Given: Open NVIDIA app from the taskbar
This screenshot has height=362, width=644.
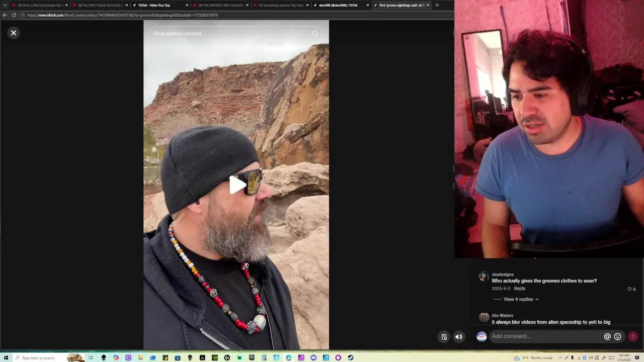Looking at the screenshot, I should pyautogui.click(x=215, y=357).
